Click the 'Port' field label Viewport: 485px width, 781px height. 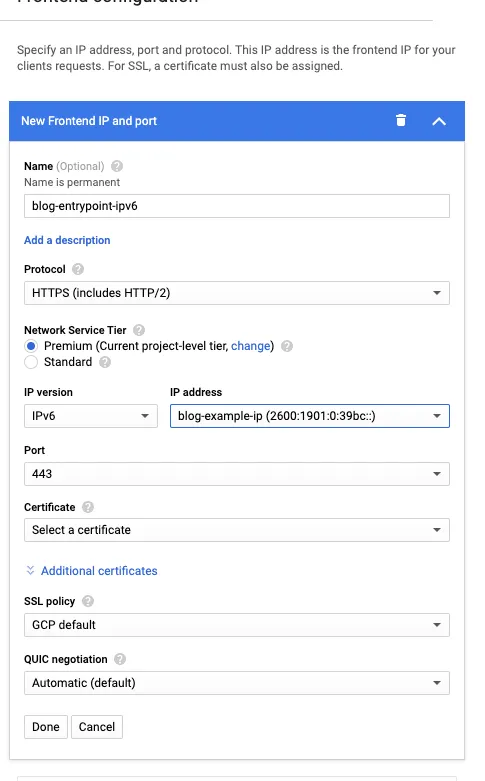tap(34, 450)
